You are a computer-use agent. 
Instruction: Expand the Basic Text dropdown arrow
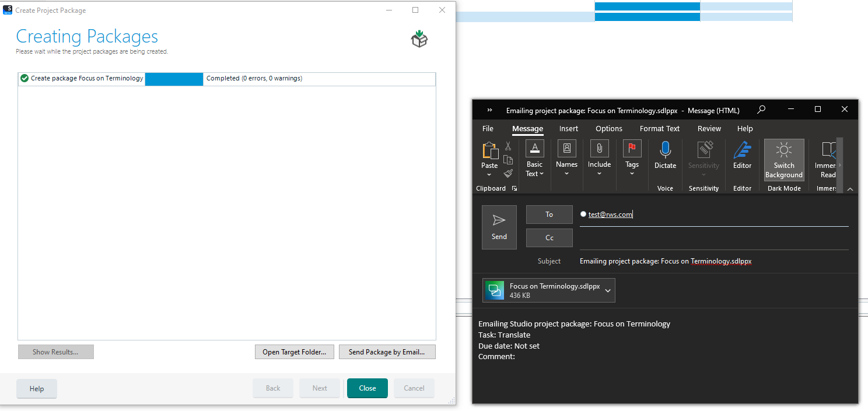(541, 174)
